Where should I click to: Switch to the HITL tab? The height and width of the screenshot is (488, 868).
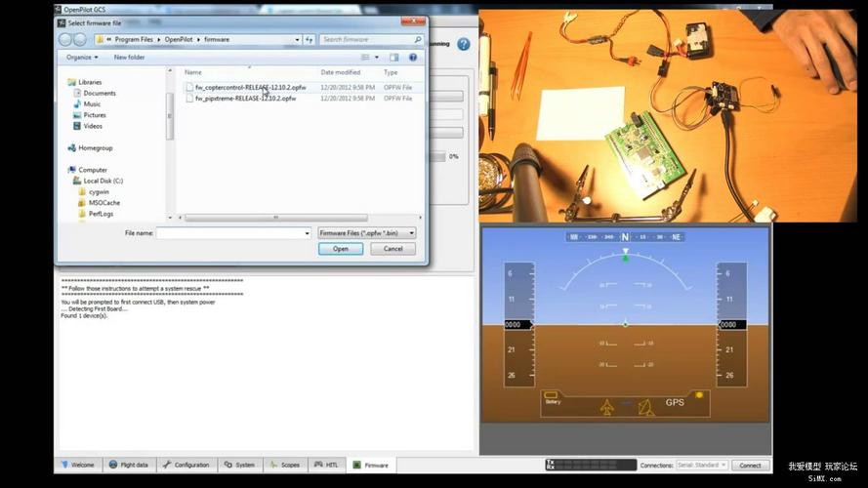326,465
